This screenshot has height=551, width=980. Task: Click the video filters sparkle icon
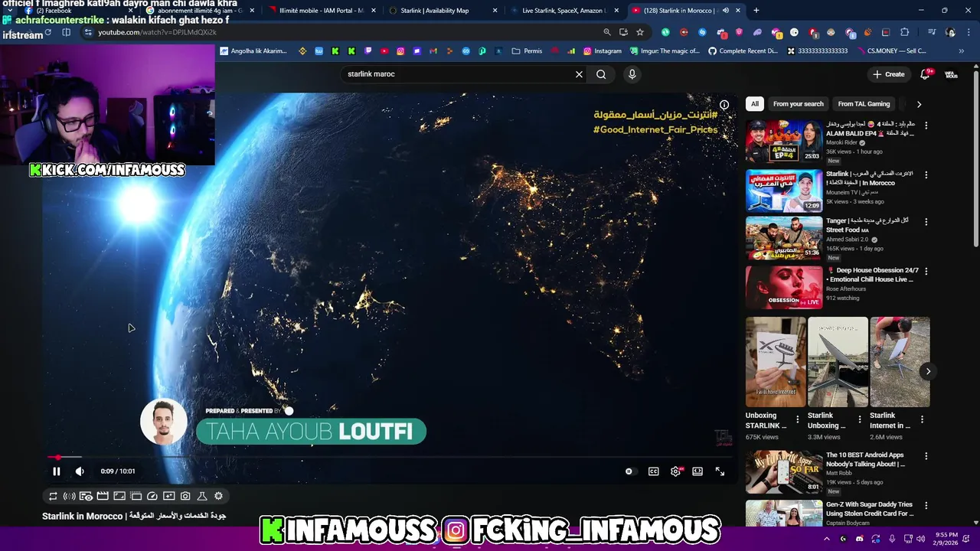point(168,496)
